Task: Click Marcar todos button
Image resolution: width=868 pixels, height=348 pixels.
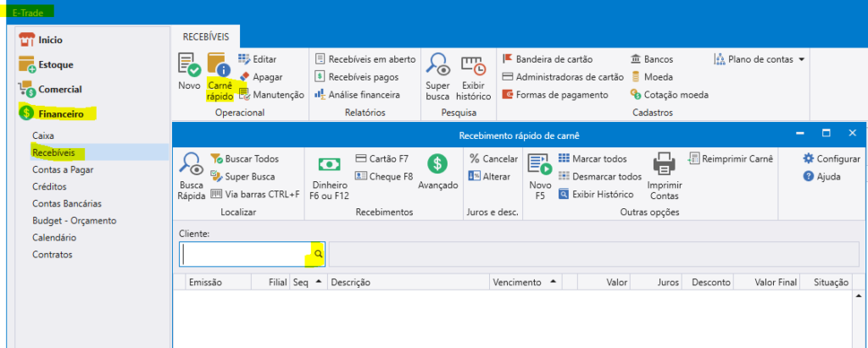Action: click(593, 158)
